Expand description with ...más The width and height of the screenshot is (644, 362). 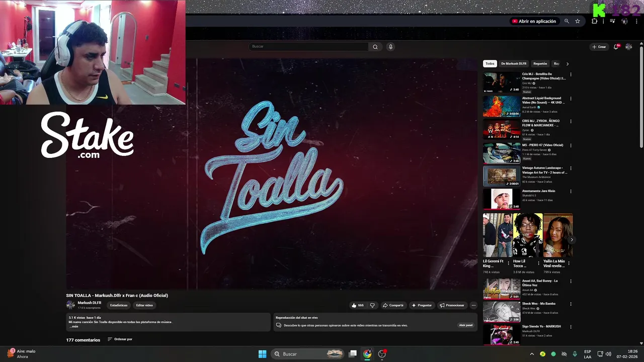[x=74, y=326]
